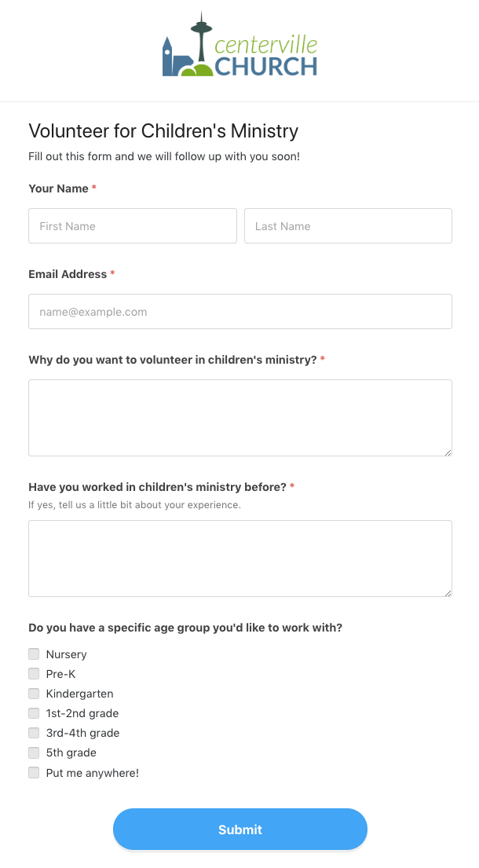
Task: Focus the Email Address input
Action: click(x=239, y=311)
